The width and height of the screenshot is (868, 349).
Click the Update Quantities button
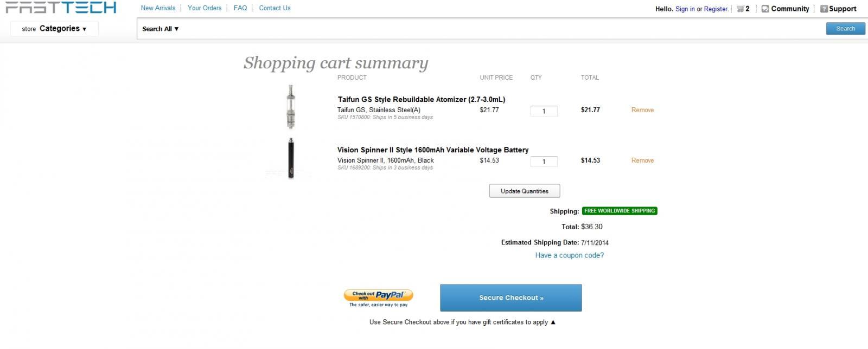pos(524,191)
